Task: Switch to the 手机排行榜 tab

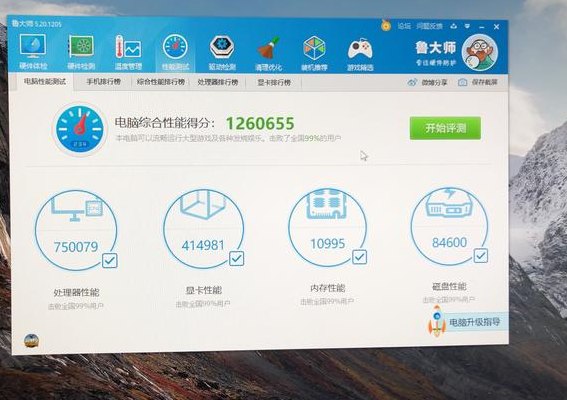Action: pyautogui.click(x=103, y=82)
